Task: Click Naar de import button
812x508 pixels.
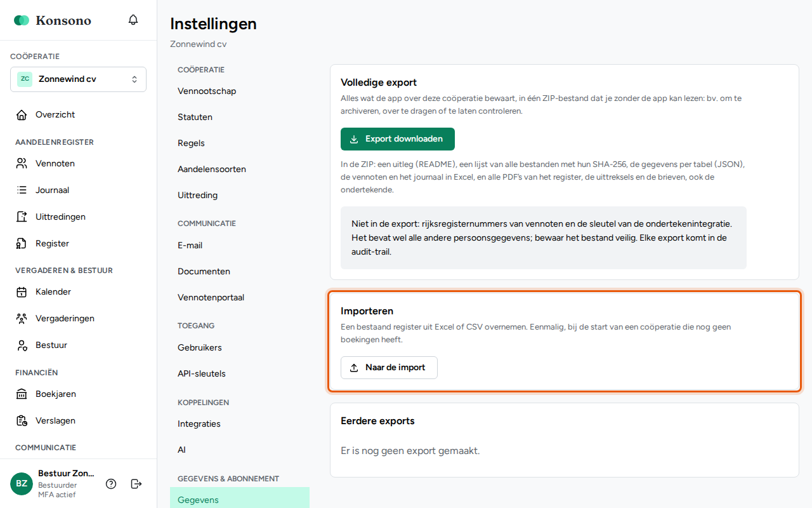Action: tap(389, 368)
